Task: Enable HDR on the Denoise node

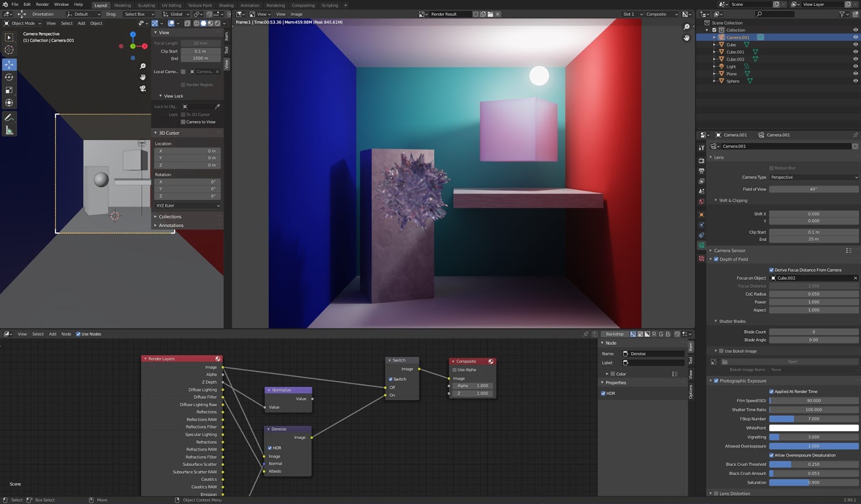Action: pos(269,448)
